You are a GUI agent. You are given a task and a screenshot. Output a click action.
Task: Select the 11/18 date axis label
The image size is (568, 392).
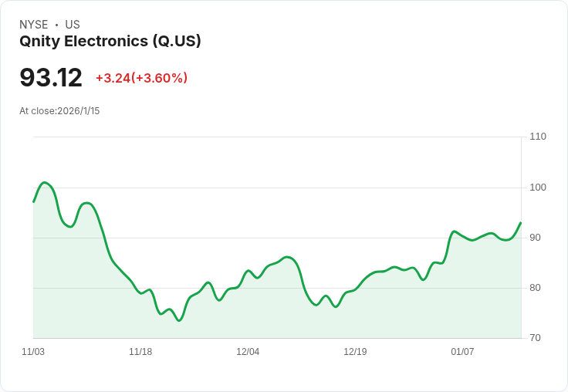tap(140, 352)
